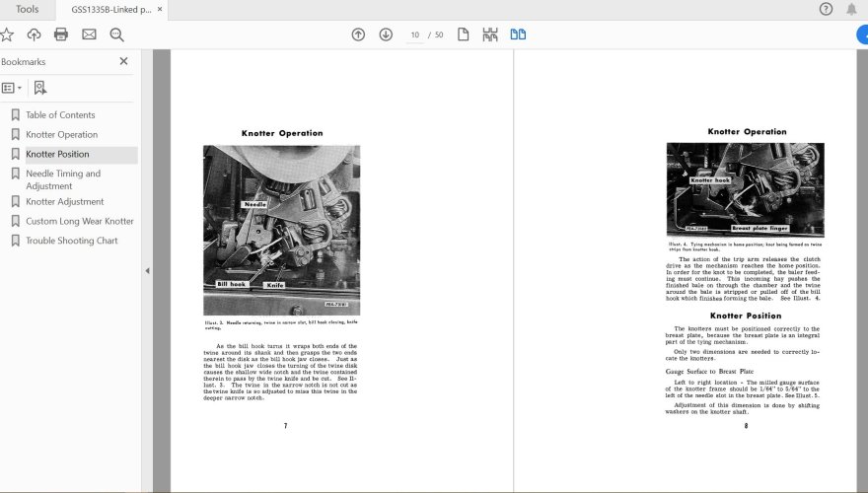Go to next page with down arrow
The width and height of the screenshot is (868, 493).
(386, 35)
